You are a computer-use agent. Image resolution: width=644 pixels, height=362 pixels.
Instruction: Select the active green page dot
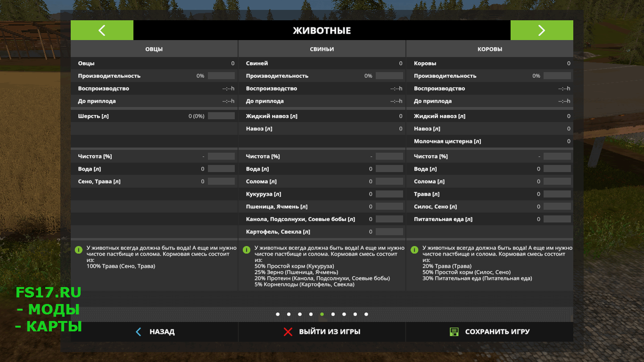click(x=322, y=314)
